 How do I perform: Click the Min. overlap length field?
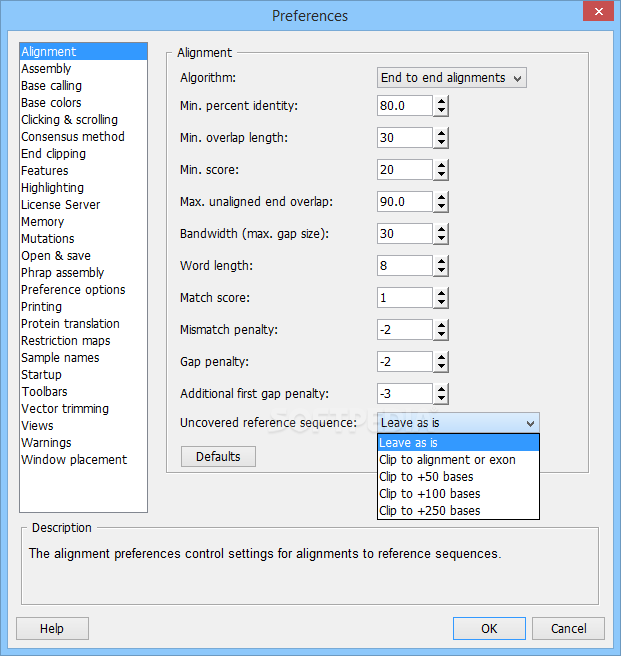pos(405,138)
